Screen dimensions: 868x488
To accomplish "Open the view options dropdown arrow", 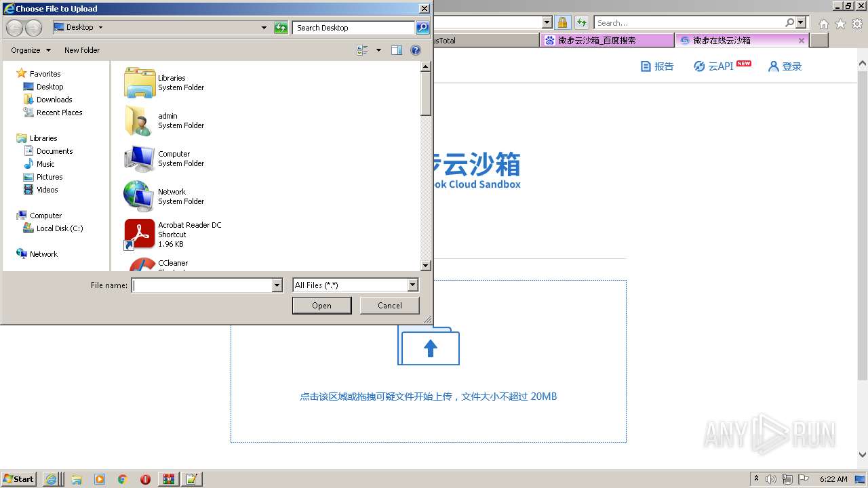I will pos(378,50).
